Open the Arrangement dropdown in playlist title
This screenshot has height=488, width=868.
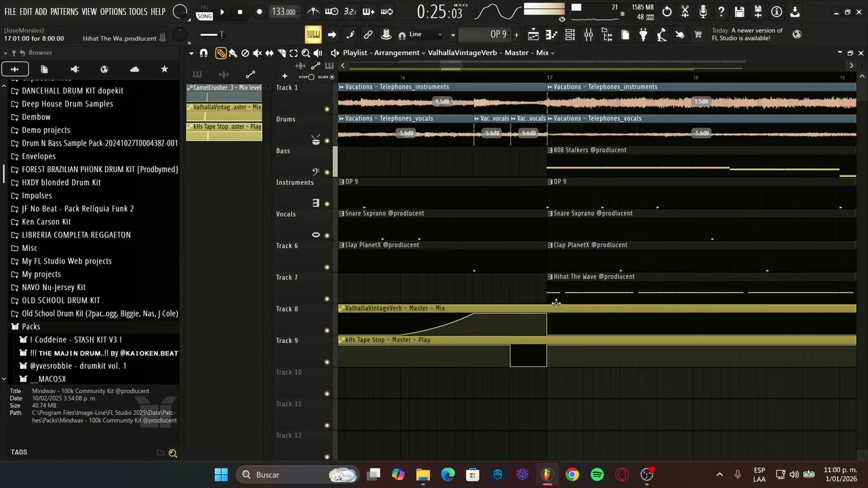point(423,53)
